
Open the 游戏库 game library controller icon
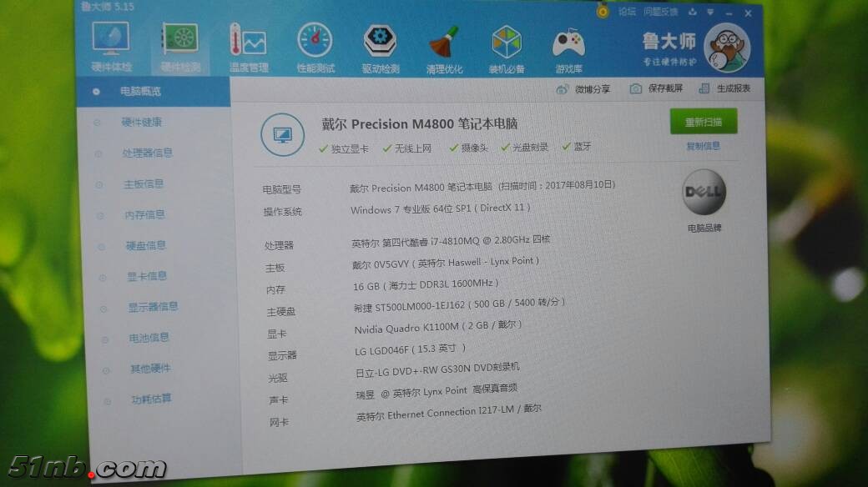(x=568, y=50)
